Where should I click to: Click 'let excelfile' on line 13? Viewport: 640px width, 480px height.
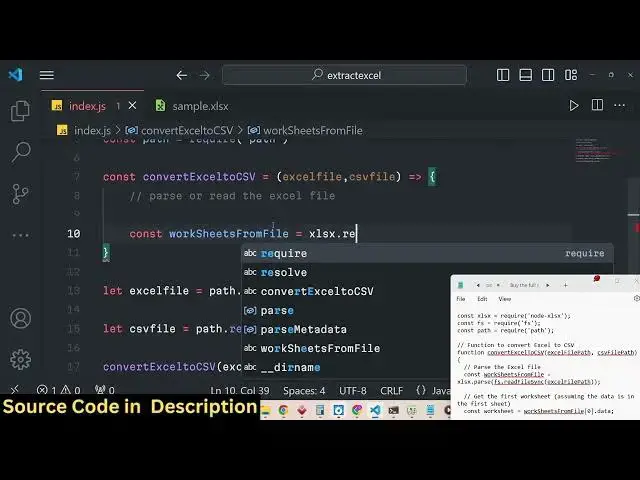(x=146, y=291)
